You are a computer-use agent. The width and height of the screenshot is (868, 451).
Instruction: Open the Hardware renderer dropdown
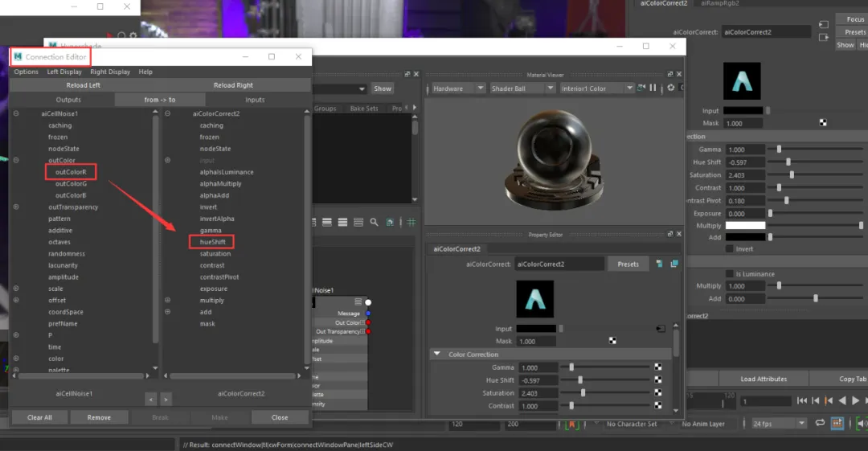[458, 88]
